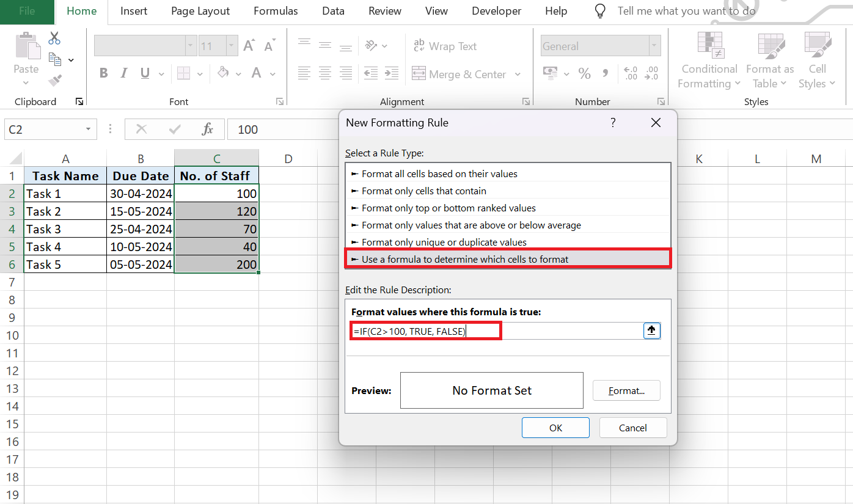Open the General number format dropdown
This screenshot has width=853, height=504.
pos(655,46)
